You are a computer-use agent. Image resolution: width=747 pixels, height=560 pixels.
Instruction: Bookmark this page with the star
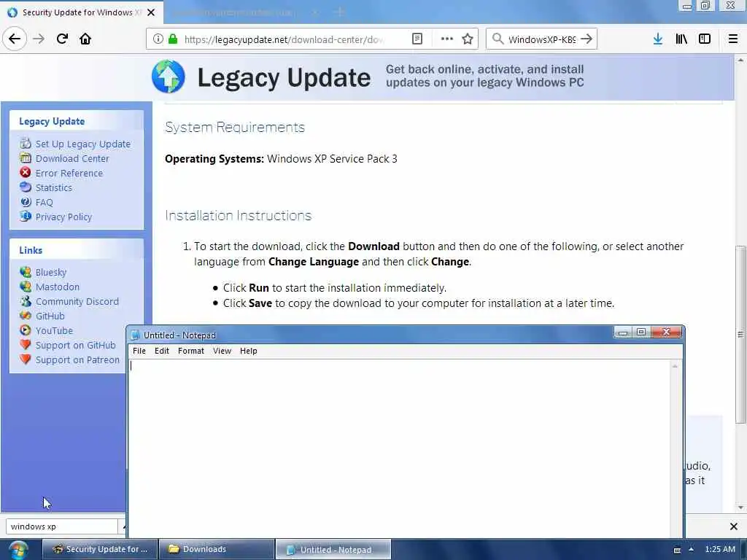pyautogui.click(x=468, y=39)
